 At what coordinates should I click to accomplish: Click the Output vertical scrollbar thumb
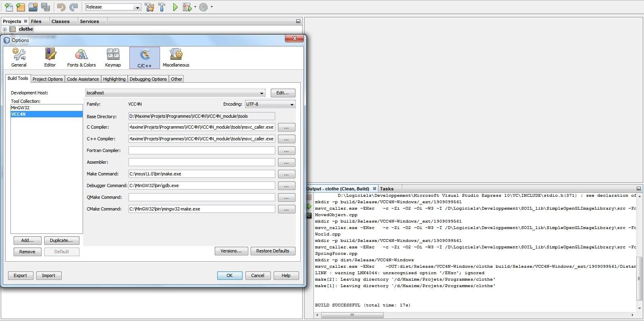639,279
